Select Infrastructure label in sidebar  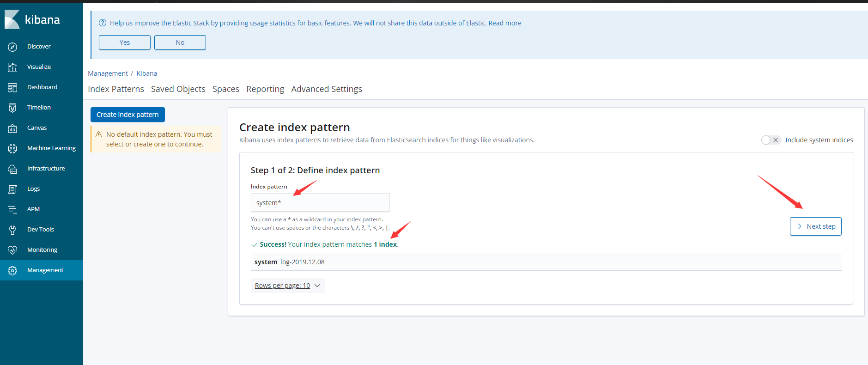[x=46, y=169]
